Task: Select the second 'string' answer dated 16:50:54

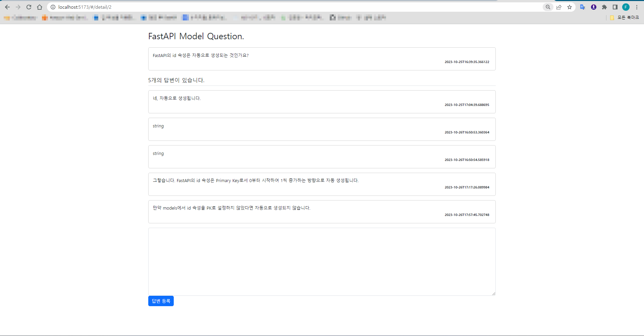Action: (158, 154)
